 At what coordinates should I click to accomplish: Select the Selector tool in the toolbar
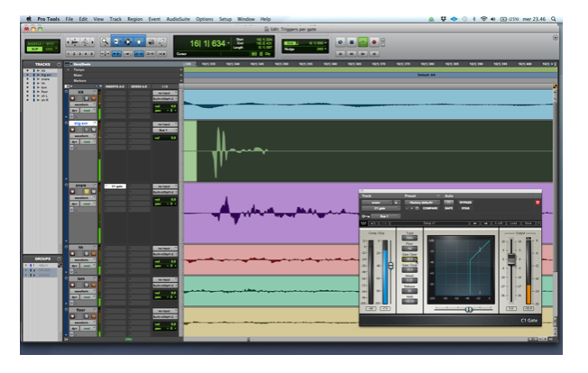128,42
